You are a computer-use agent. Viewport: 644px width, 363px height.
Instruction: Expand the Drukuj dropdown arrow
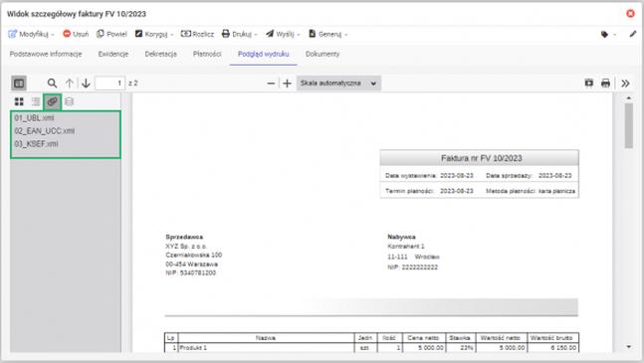(x=256, y=35)
